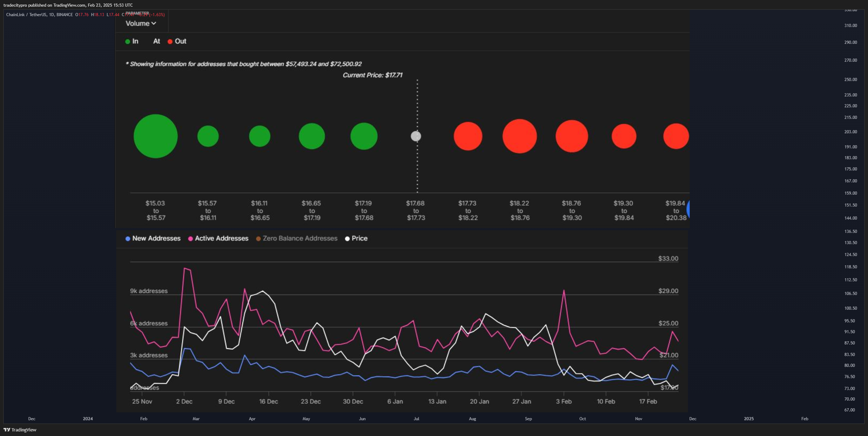Click the 2024 label on the bottom time axis
Image resolution: width=868 pixels, height=436 pixels.
tap(88, 419)
